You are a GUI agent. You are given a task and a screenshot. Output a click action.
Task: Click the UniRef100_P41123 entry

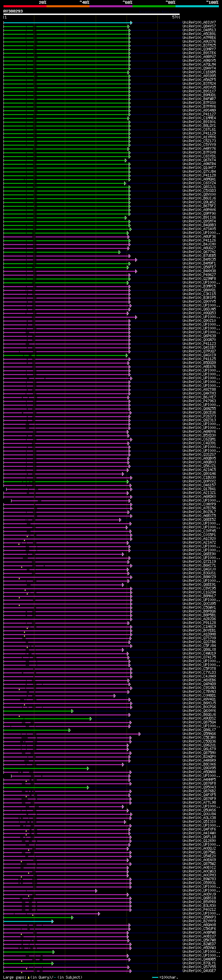click(199, 343)
